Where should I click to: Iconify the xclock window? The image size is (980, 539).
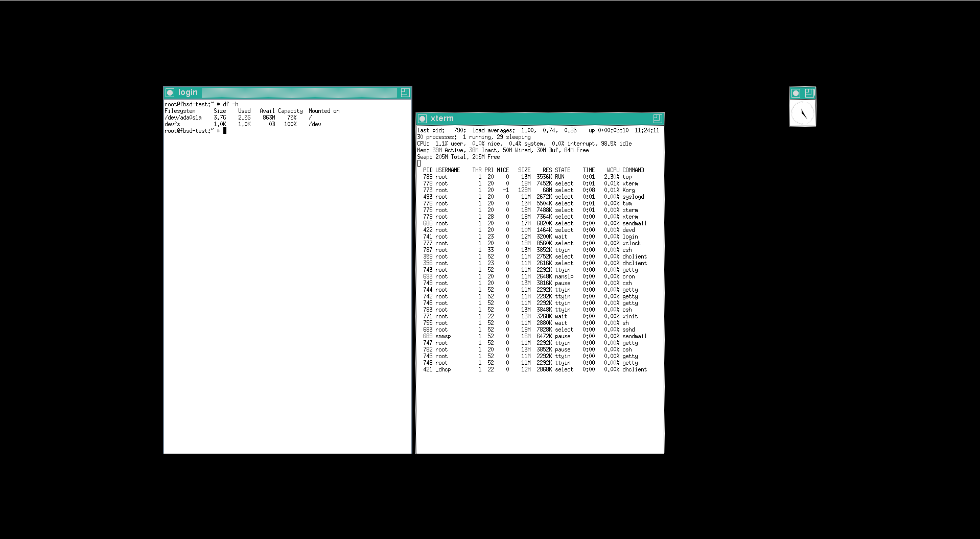click(796, 93)
